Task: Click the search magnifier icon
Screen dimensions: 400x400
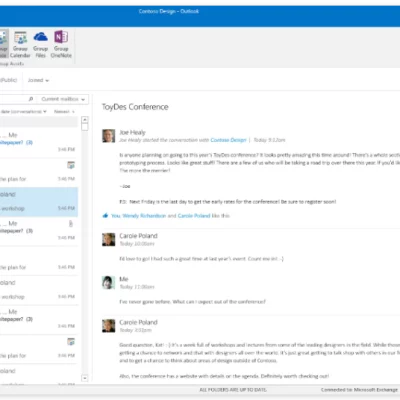Action: coord(31,99)
